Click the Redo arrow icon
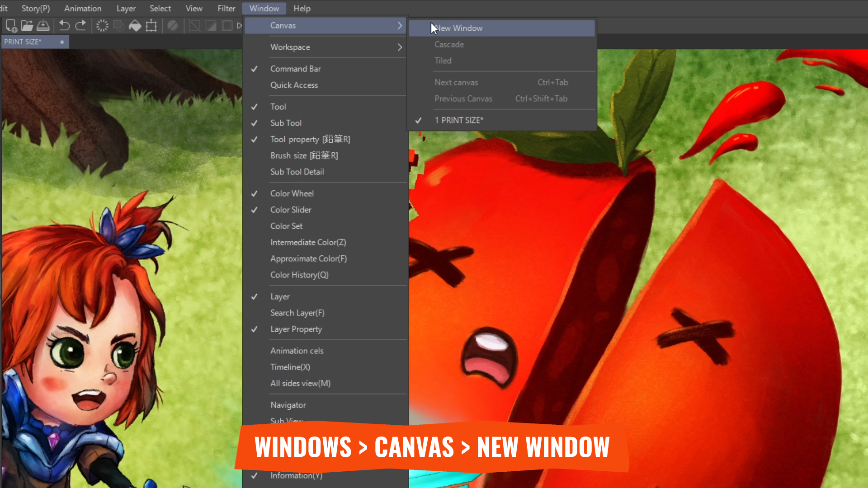This screenshot has height=488, width=868. [81, 26]
